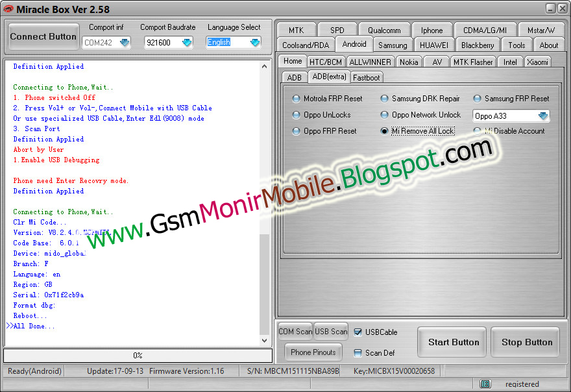The height and width of the screenshot is (392, 571).
Task: Click the USB Scan button
Action: point(331,332)
